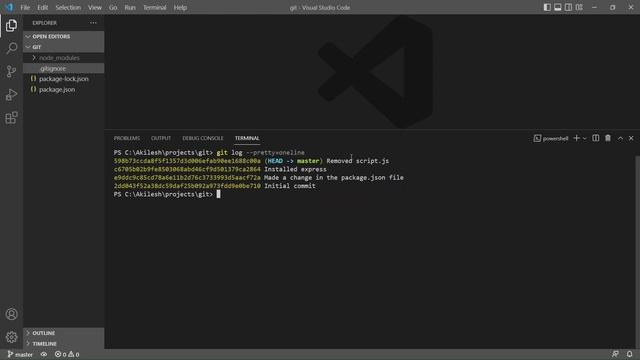Open notifications bell in status bar

[629, 354]
